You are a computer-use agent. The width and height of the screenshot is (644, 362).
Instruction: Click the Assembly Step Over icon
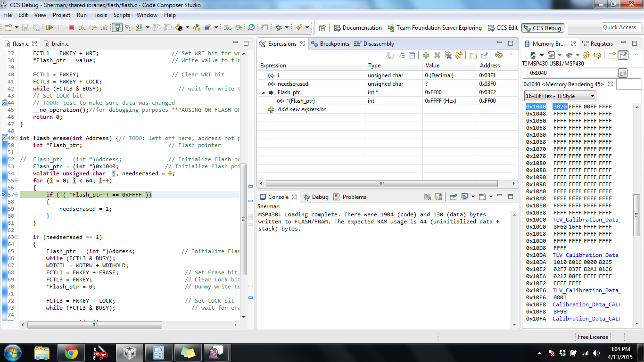tap(238, 27)
